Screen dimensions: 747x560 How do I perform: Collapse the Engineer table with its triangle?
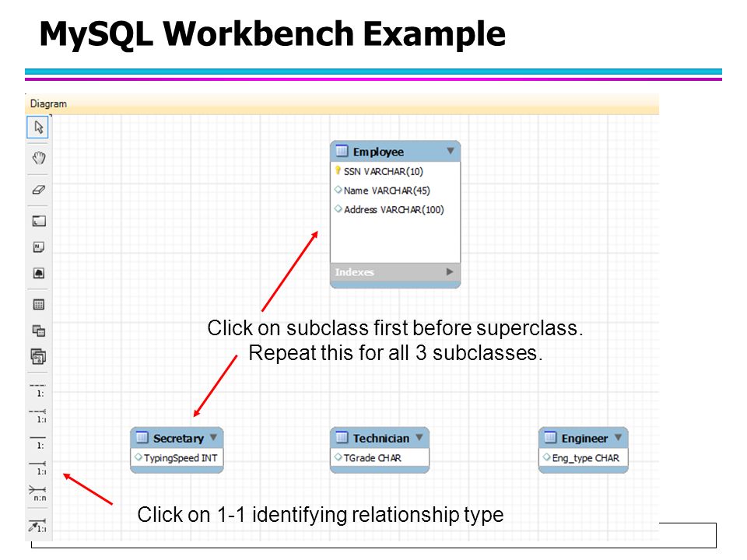click(618, 437)
